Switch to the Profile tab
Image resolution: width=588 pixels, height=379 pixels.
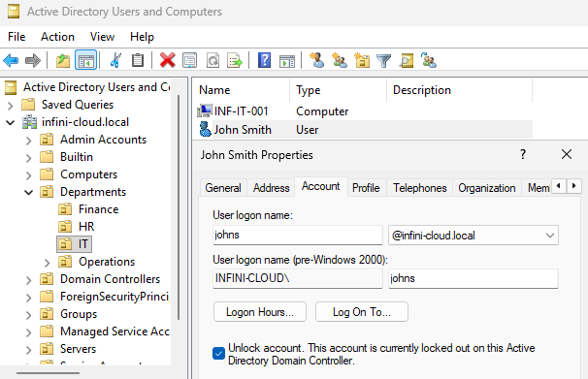coord(366,188)
